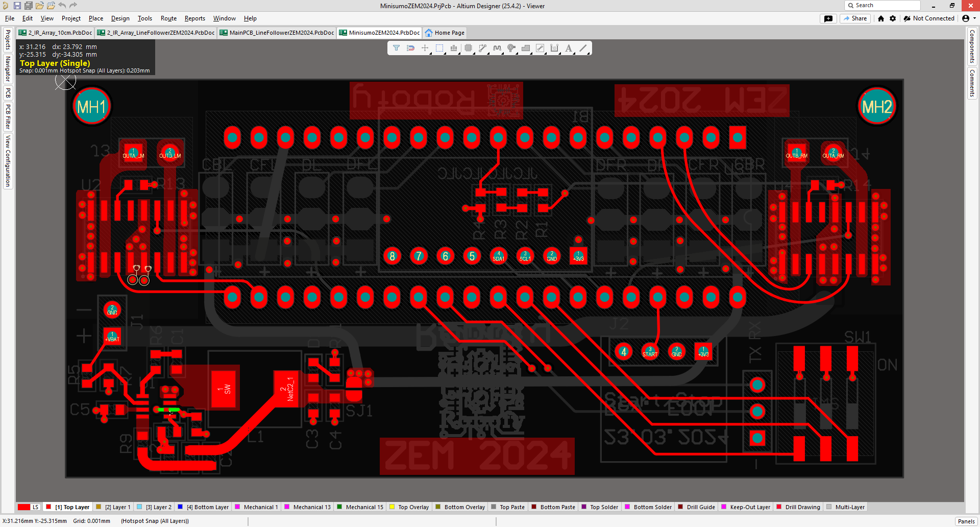Image resolution: width=980 pixels, height=527 pixels.
Task: Switch to the 2_IR_Array_10cm.PcbDoc tab
Action: 55,33
